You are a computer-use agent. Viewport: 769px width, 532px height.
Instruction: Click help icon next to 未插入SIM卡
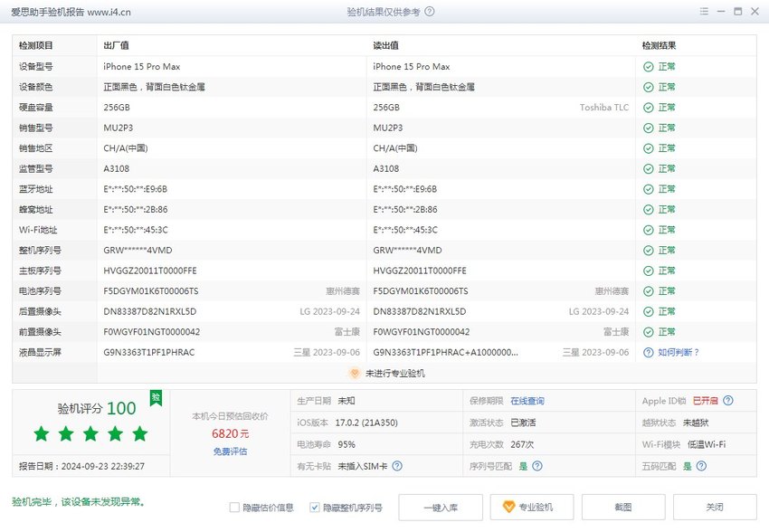[397, 466]
